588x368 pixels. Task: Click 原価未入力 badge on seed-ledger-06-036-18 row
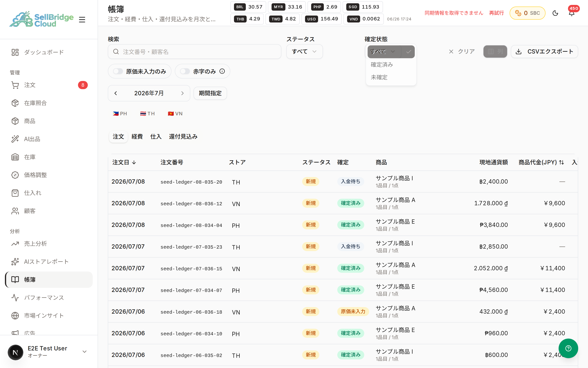coord(353,312)
